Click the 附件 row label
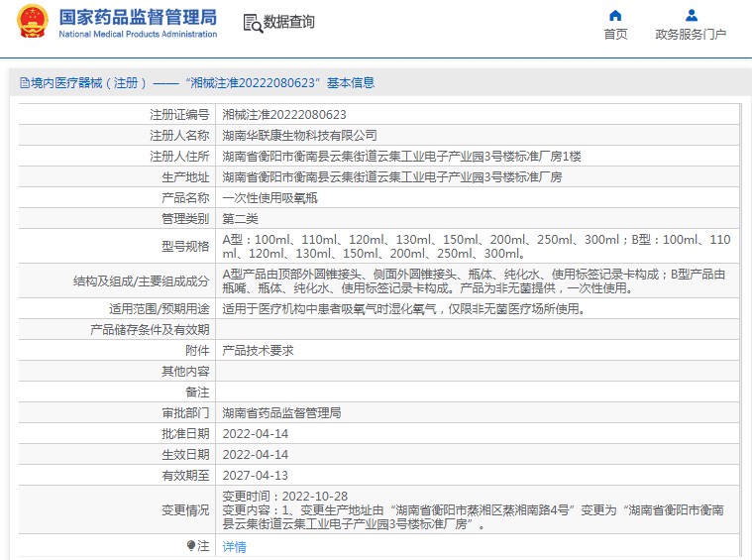Screen dimensions: 752x560 click(197, 350)
